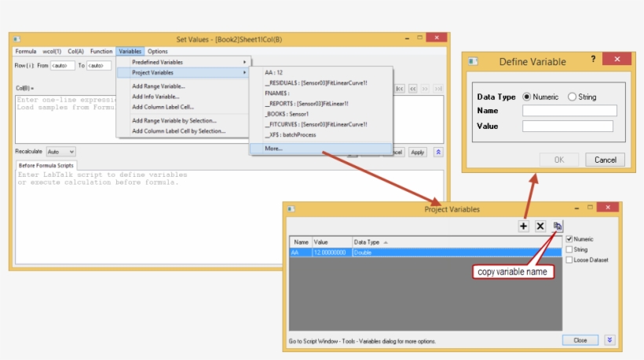The image size is (644, 360).
Task: Click the help question mark in Define Variable
Action: click(x=593, y=59)
